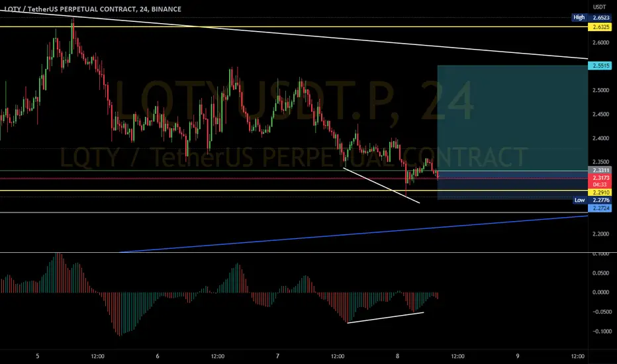The height and width of the screenshot is (364, 617).
Task: Click the 04:33 candle countdown label
Action: [601, 185]
